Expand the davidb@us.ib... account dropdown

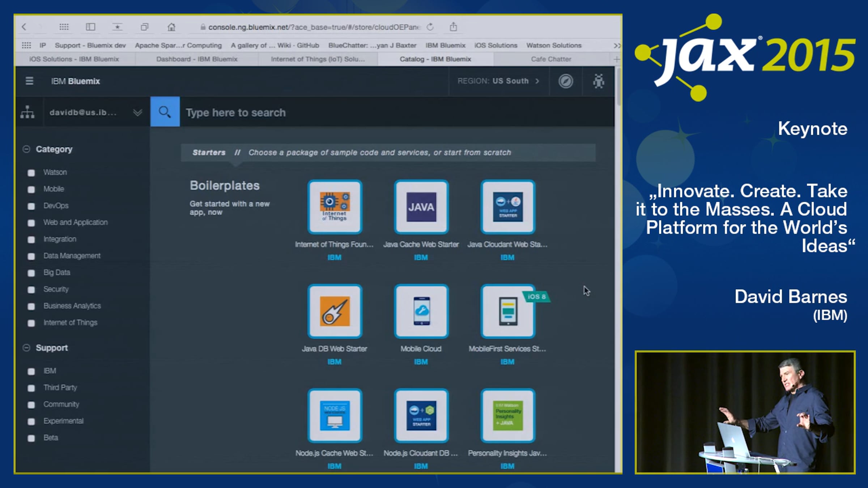tap(137, 112)
